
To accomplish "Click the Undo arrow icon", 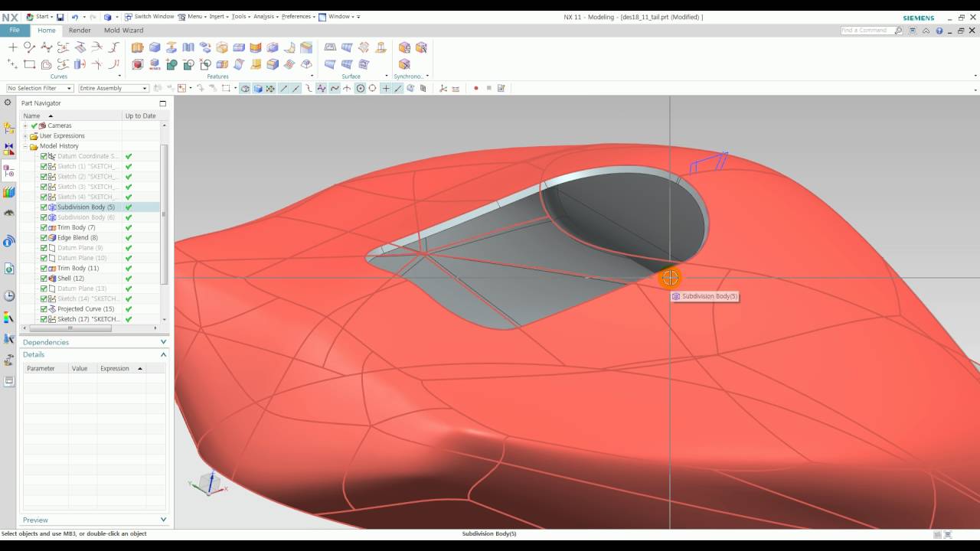I will coord(75,17).
